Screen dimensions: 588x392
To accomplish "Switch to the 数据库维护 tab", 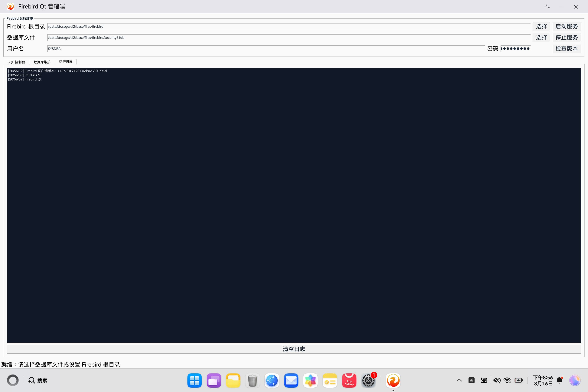I will coord(42,62).
